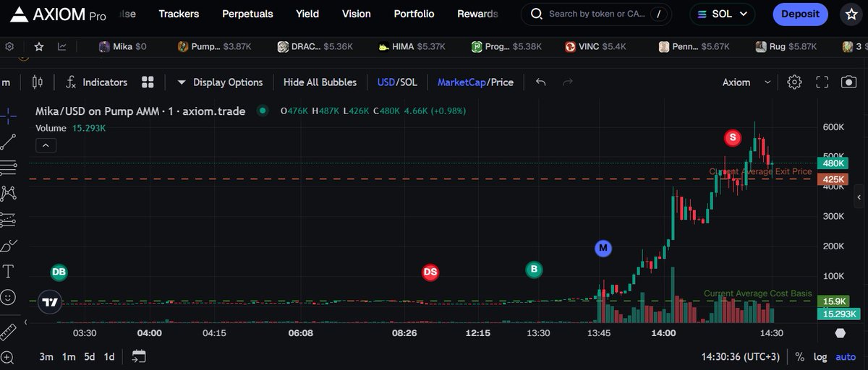Toggle the percent scale mode

pos(799,356)
